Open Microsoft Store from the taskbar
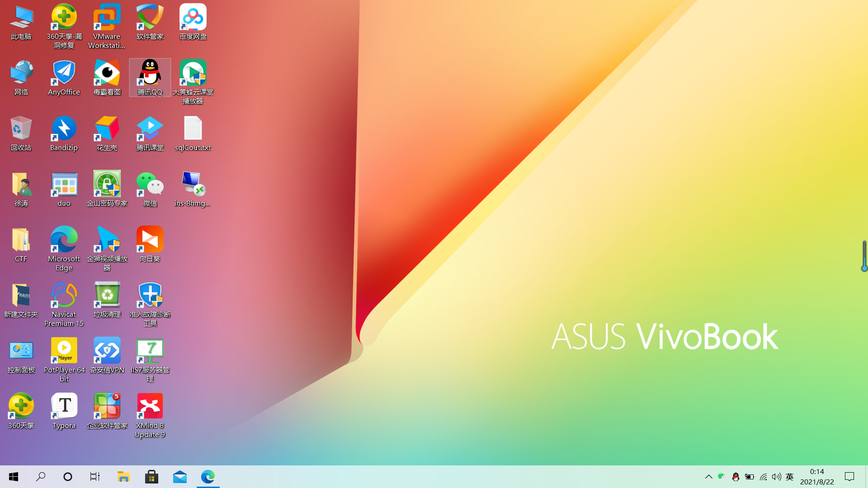Viewport: 868px width, 488px height. coord(151,477)
